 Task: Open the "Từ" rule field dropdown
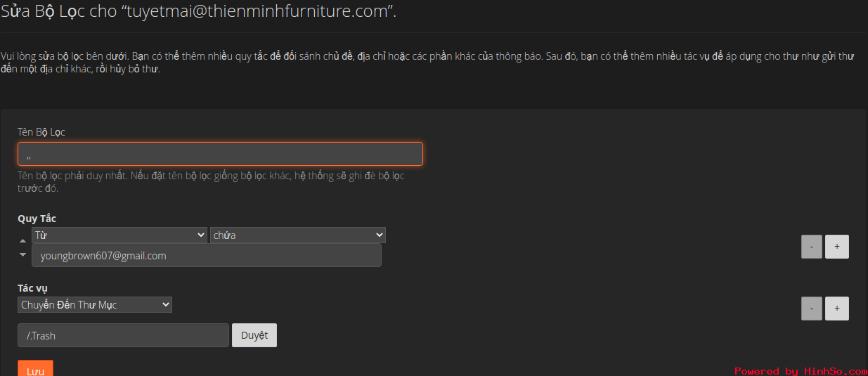click(x=119, y=235)
